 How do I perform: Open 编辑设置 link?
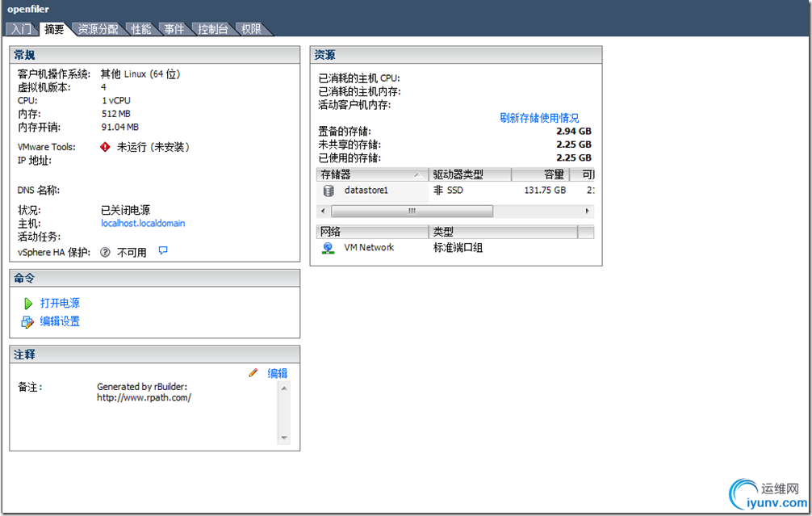(x=60, y=321)
